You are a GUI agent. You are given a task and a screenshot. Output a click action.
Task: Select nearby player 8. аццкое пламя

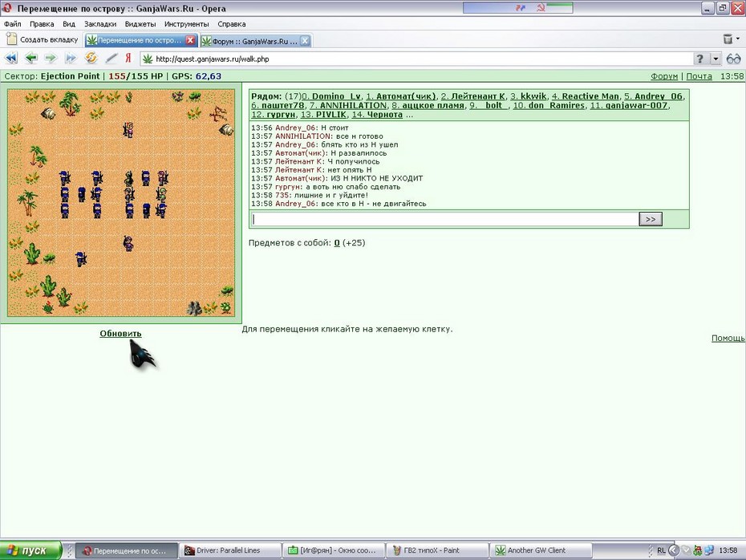pos(428,105)
